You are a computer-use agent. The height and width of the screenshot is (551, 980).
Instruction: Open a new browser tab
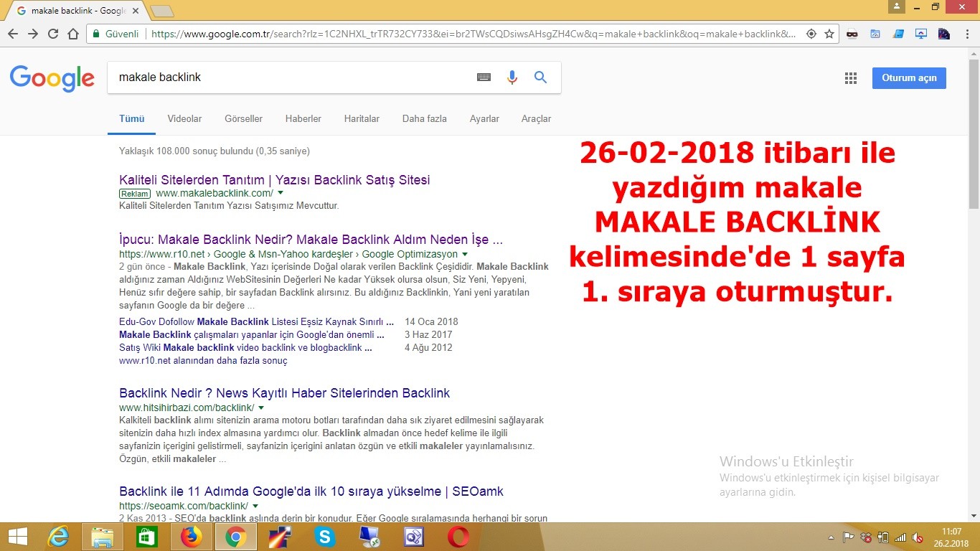[163, 11]
